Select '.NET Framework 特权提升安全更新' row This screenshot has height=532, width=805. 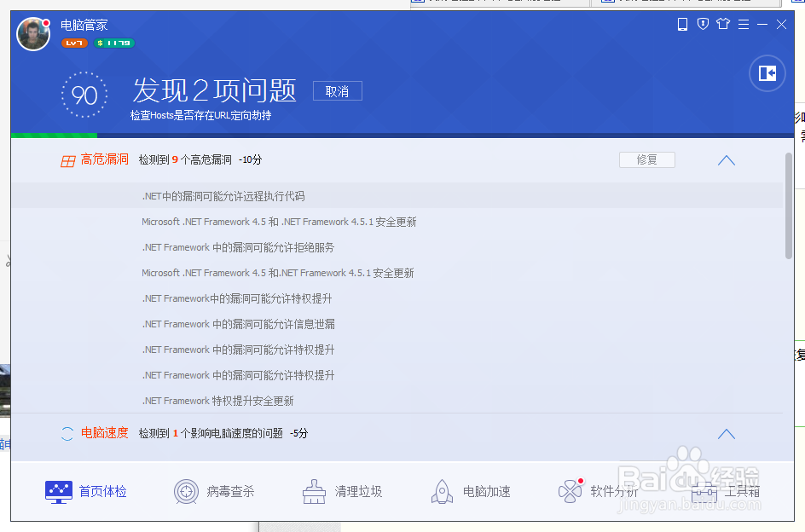pos(397,401)
